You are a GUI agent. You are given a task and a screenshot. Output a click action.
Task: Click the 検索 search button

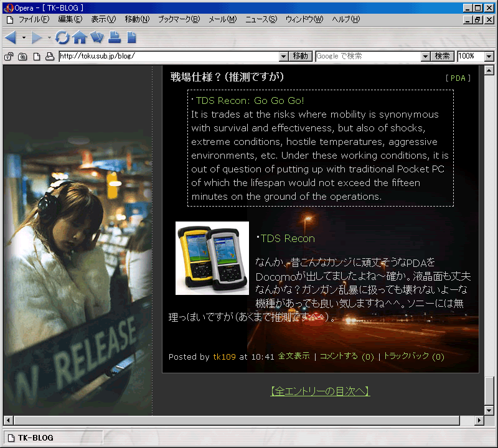click(443, 57)
